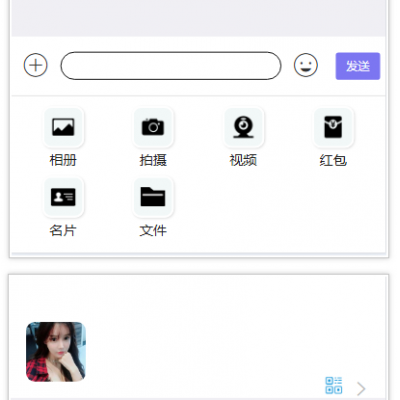The width and height of the screenshot is (400, 400).
Task: Click the 相册 text label
Action: click(63, 160)
